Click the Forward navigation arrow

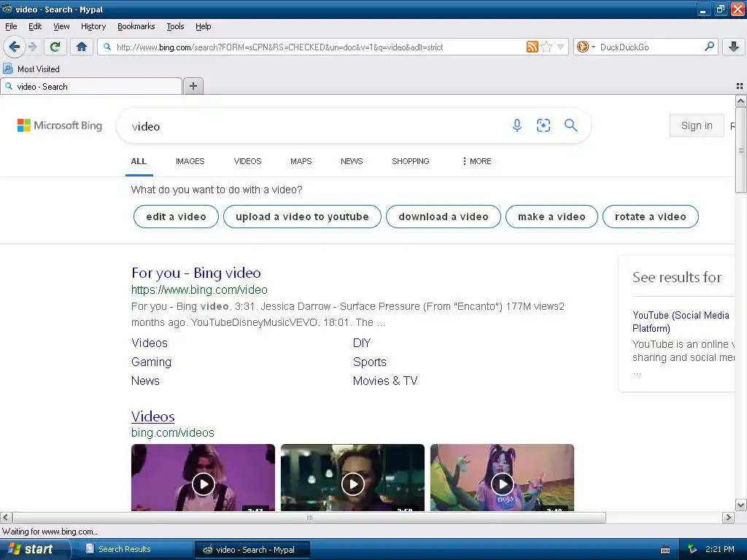tap(32, 47)
